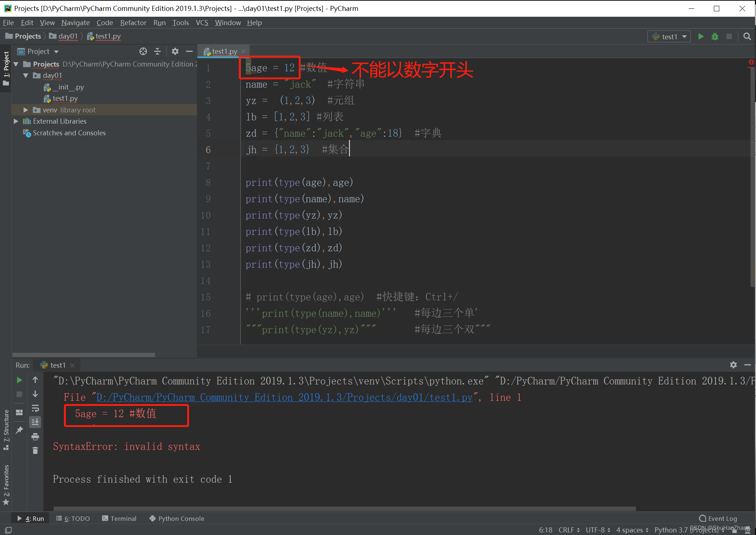The width and height of the screenshot is (756, 535).
Task: Open the Event Log button
Action: (x=718, y=518)
